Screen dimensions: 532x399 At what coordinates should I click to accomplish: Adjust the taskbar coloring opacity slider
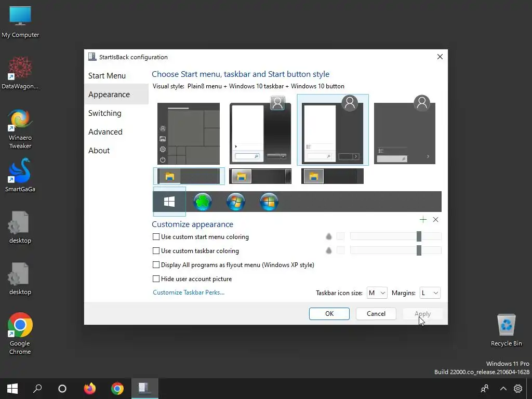click(395, 251)
